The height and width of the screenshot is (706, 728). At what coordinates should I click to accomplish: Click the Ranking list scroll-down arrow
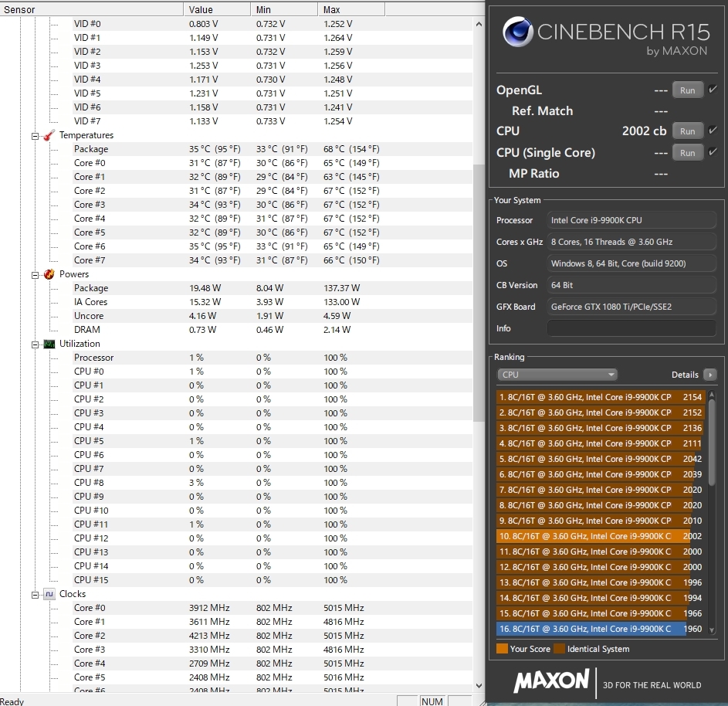pos(712,631)
